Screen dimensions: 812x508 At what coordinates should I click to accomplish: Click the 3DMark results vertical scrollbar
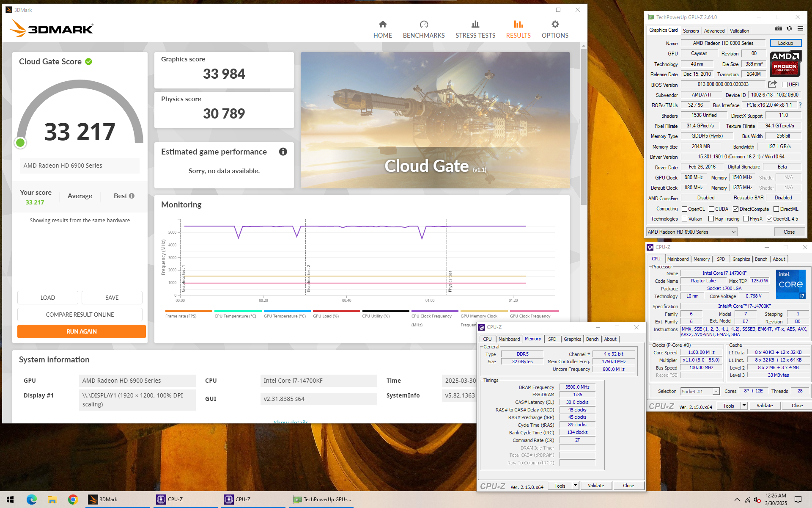(x=584, y=127)
